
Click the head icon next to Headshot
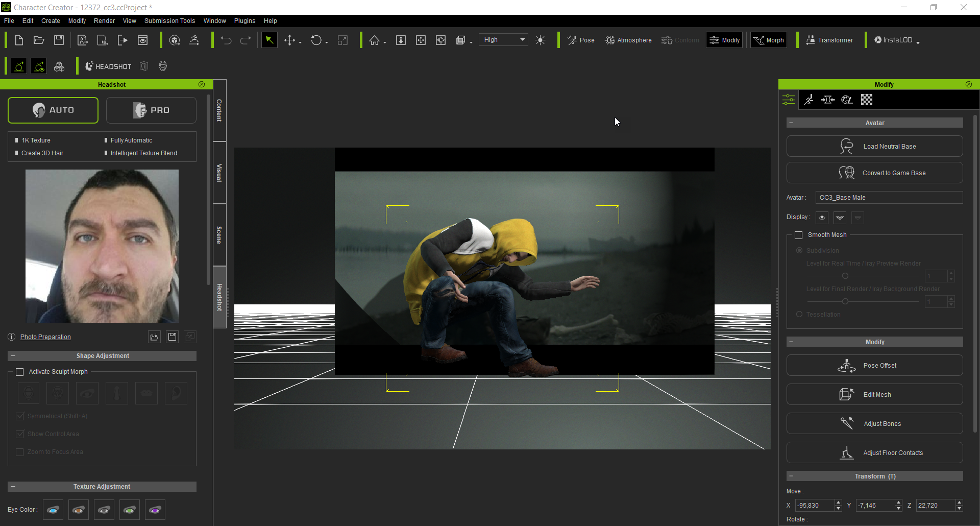point(163,66)
